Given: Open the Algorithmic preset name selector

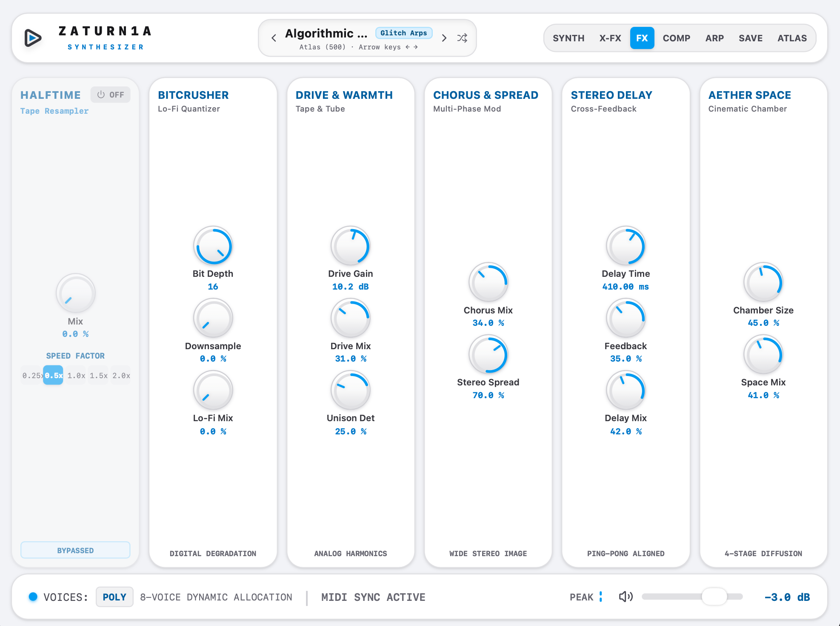Looking at the screenshot, I should pos(326,33).
